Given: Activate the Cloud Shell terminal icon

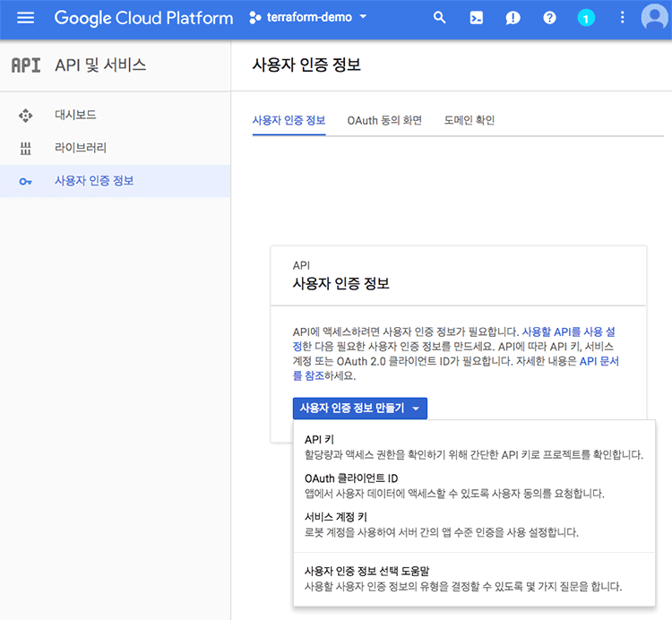Looking at the screenshot, I should pos(476,18).
